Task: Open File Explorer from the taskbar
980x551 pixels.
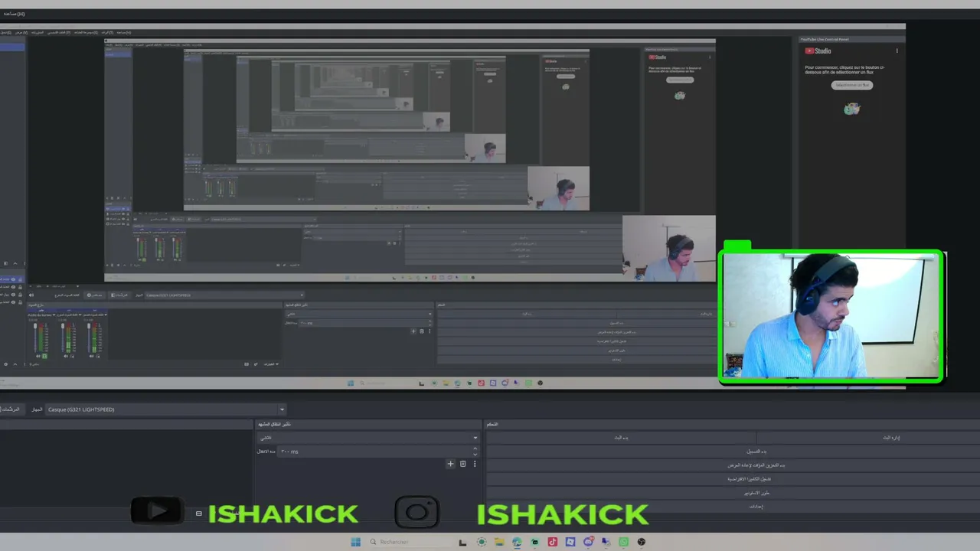Action: (x=499, y=542)
